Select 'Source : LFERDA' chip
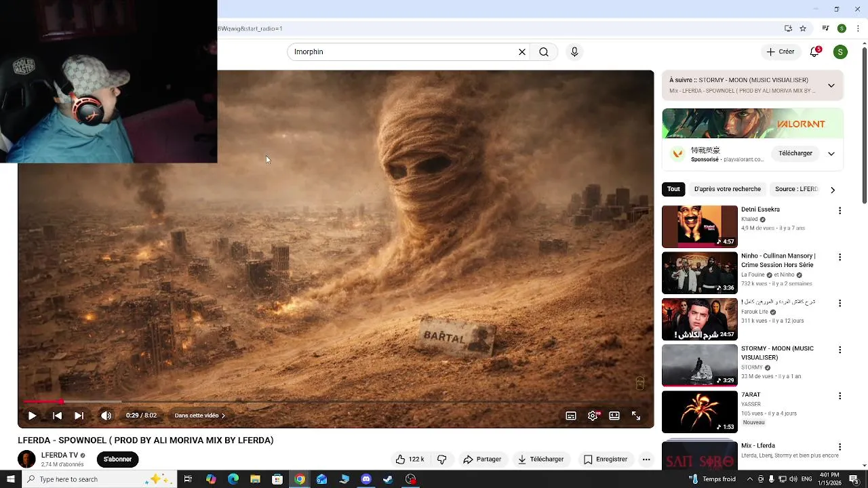868x488 pixels. tap(797, 189)
